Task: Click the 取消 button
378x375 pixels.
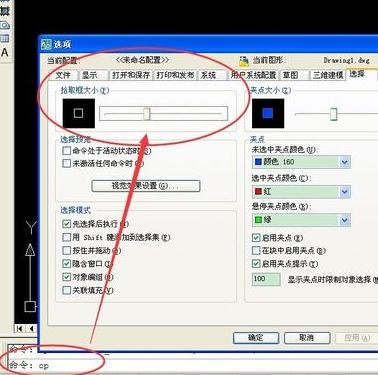Action: [x=307, y=338]
